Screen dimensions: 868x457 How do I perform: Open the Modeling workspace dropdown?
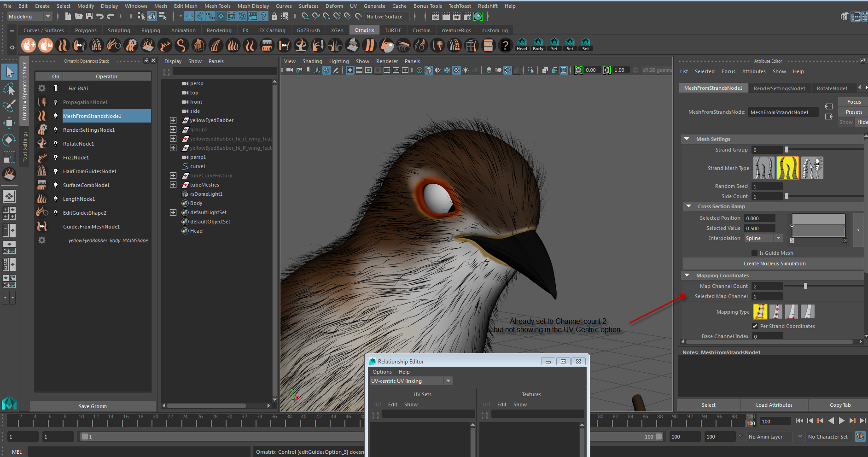coord(30,17)
